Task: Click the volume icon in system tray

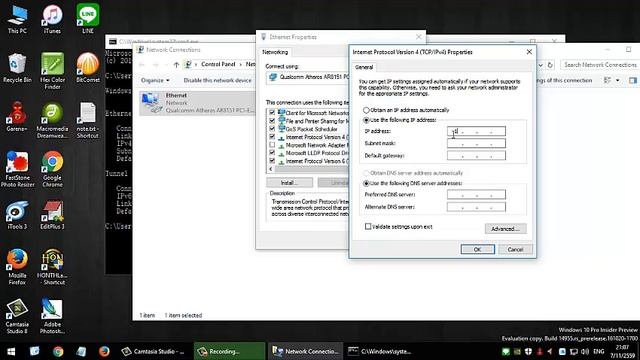Action: tap(584, 351)
